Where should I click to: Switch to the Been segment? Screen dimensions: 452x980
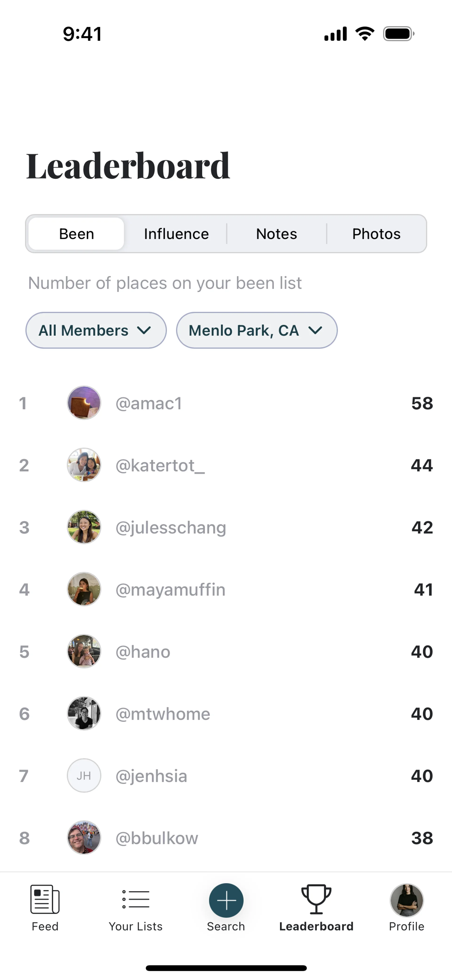tap(77, 234)
